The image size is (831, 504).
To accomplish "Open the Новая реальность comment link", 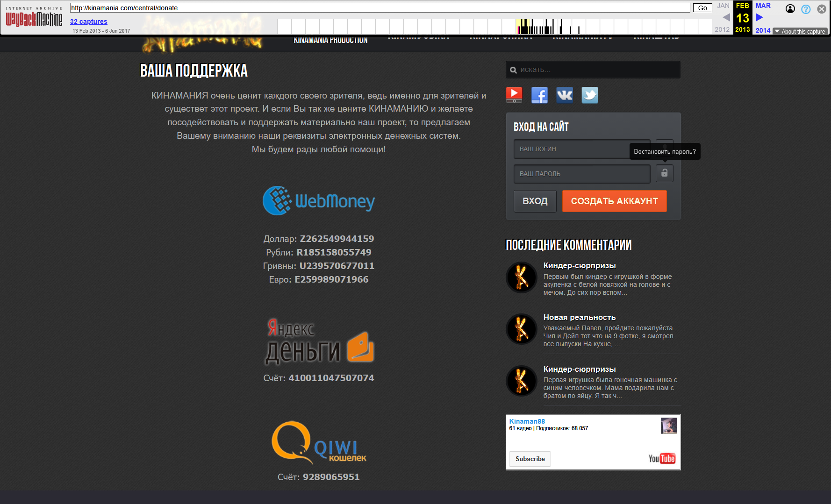I will (580, 318).
